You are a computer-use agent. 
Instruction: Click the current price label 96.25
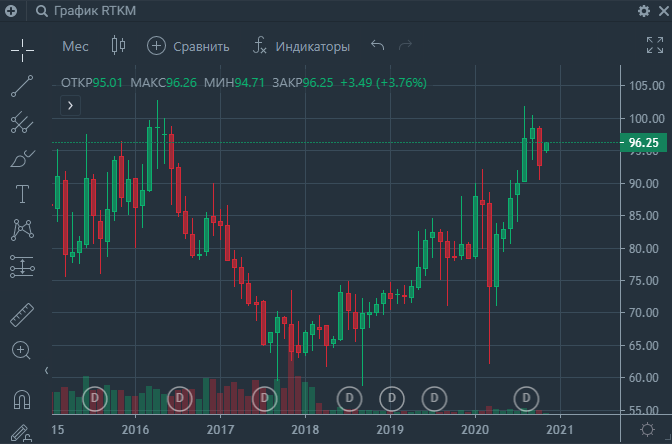click(644, 143)
